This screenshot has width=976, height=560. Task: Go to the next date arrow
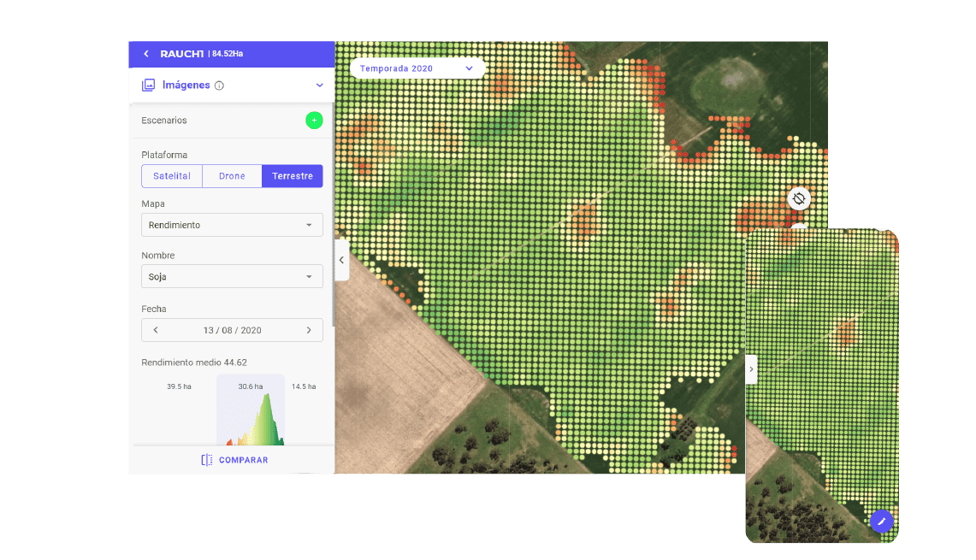[x=309, y=330]
